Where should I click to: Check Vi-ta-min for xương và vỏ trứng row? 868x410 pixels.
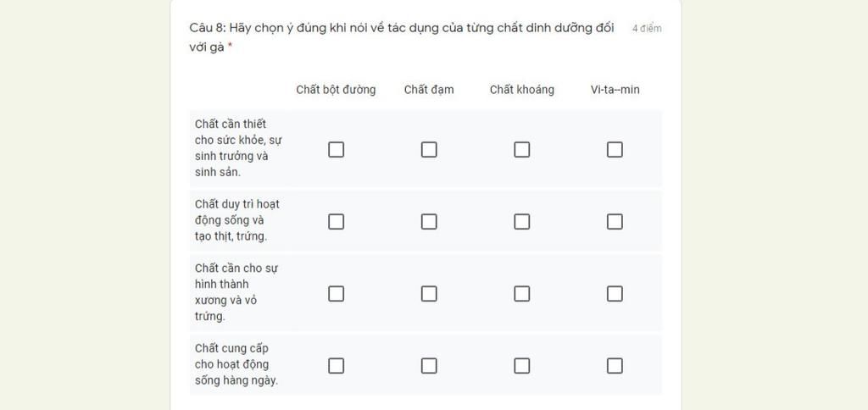(x=615, y=293)
